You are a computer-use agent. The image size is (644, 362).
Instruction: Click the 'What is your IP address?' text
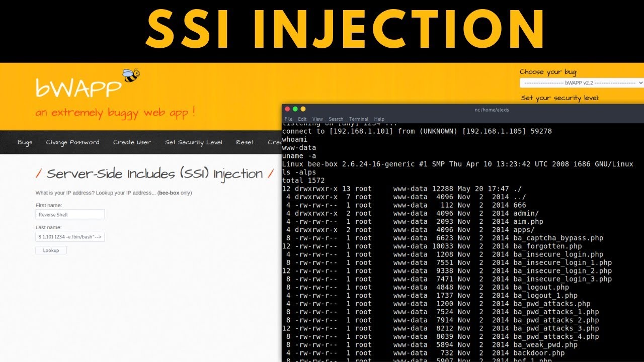point(113,193)
